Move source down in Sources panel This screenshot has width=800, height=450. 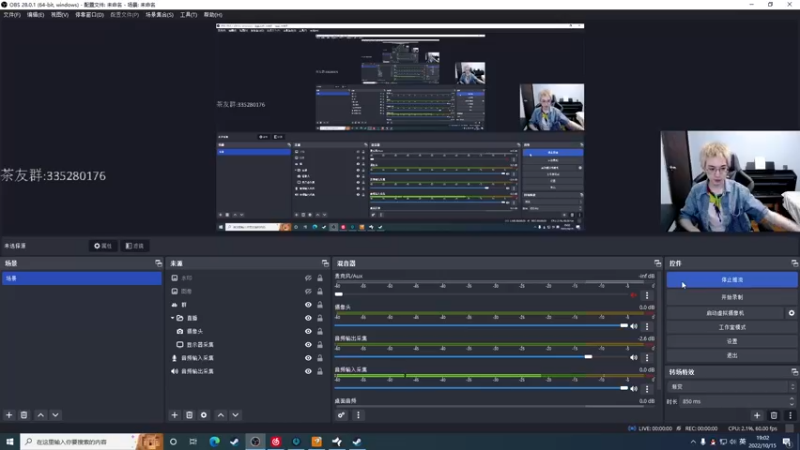235,415
